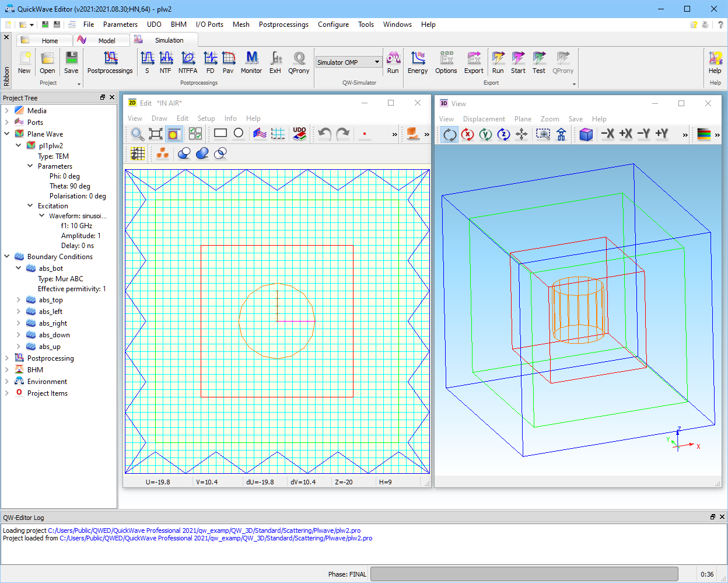Click the Save project button
728x583 pixels.
[71, 62]
